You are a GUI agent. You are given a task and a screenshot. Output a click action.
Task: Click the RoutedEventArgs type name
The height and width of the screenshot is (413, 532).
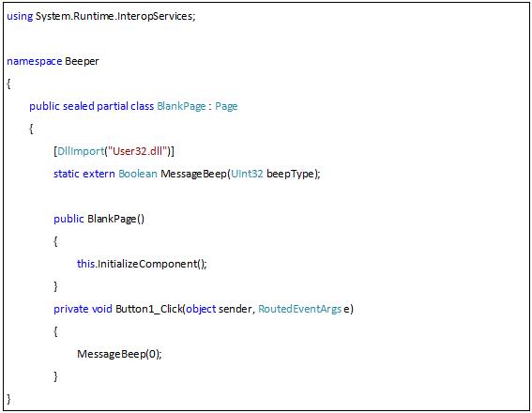click(300, 309)
